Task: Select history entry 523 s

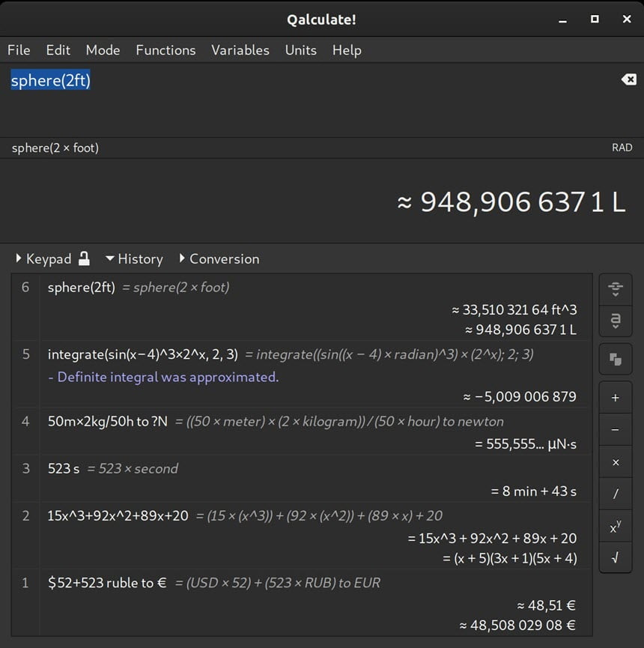Action: point(63,469)
